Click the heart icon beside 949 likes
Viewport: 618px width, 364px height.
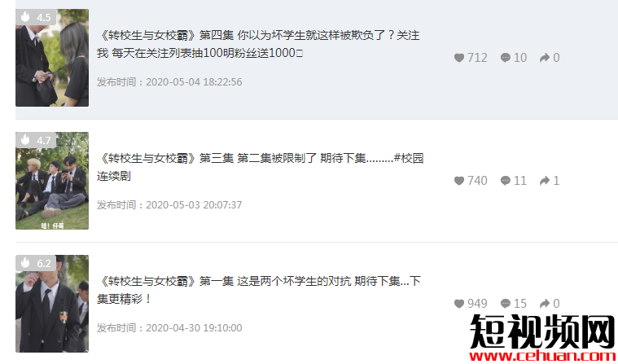tap(459, 304)
